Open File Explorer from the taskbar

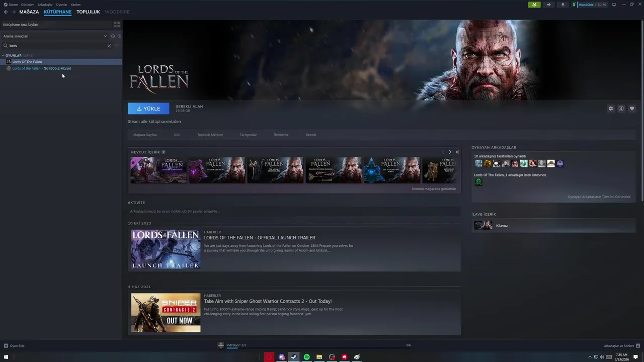(319, 357)
